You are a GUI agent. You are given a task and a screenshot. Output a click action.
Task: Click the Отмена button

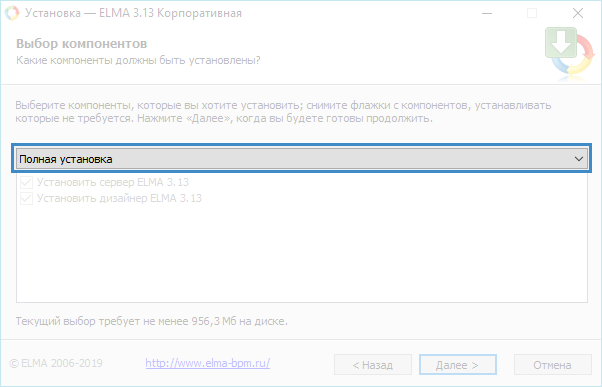pos(552,365)
